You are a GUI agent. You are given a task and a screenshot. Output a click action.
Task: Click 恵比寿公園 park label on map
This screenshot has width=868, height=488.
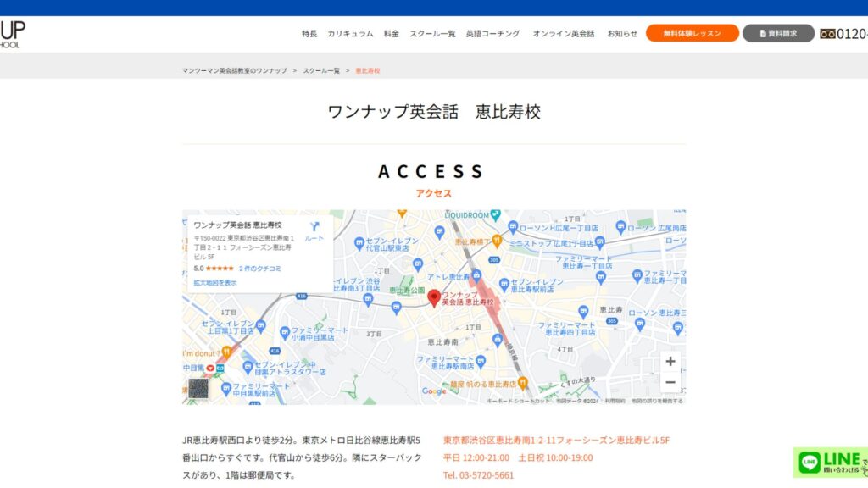[x=407, y=290]
